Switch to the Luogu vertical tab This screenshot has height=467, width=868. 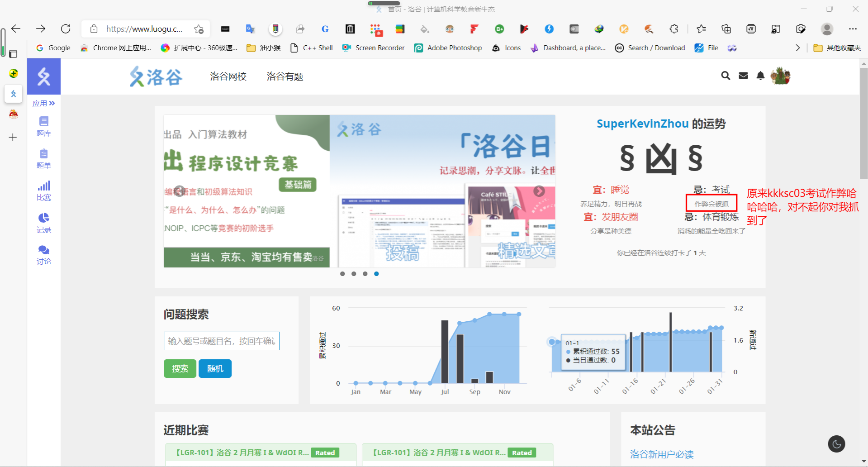click(14, 94)
